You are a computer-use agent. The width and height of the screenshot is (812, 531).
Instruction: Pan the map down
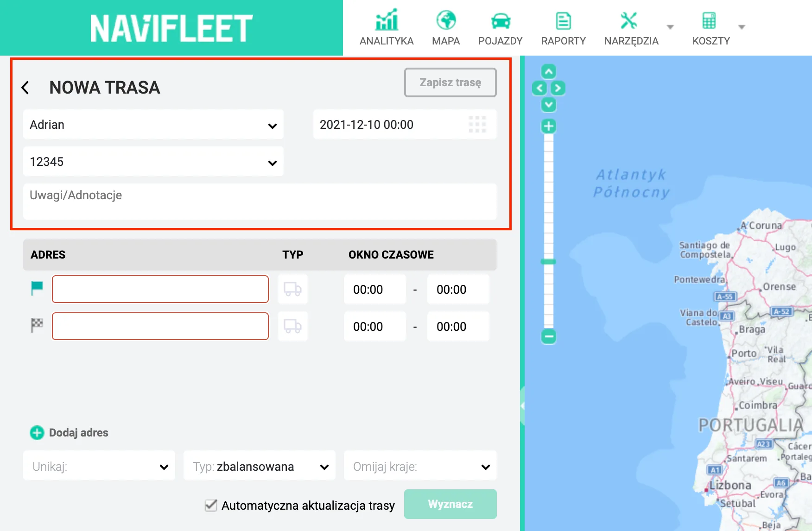pyautogui.click(x=549, y=105)
